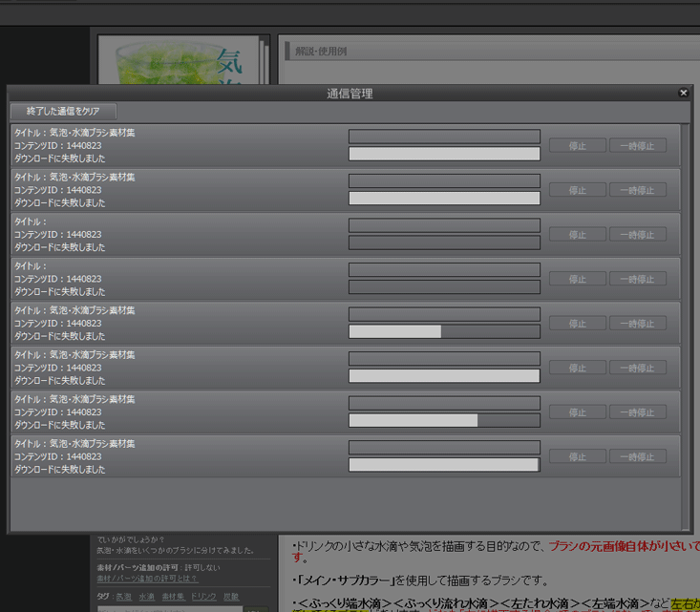This screenshot has height=612, width=700.
Task: Click 停止 in the fourth row with blank title
Action: (577, 279)
